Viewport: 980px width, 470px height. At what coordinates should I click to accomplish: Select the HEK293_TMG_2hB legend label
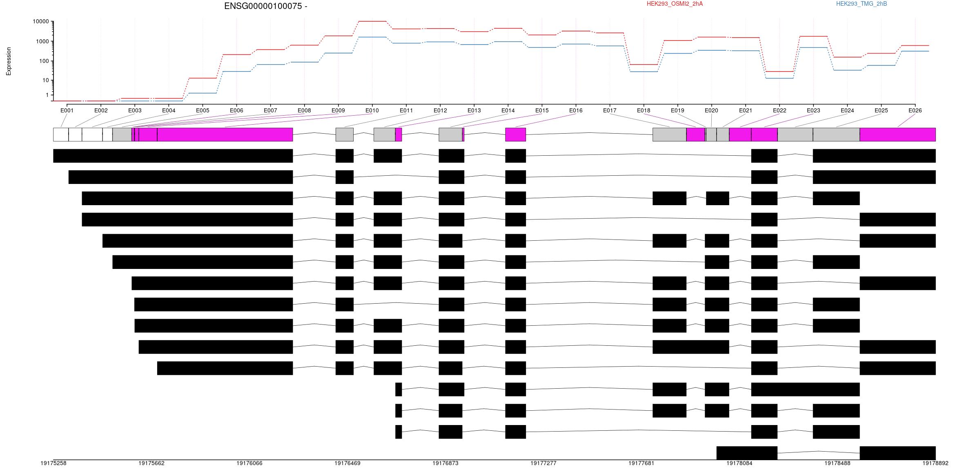(x=861, y=4)
